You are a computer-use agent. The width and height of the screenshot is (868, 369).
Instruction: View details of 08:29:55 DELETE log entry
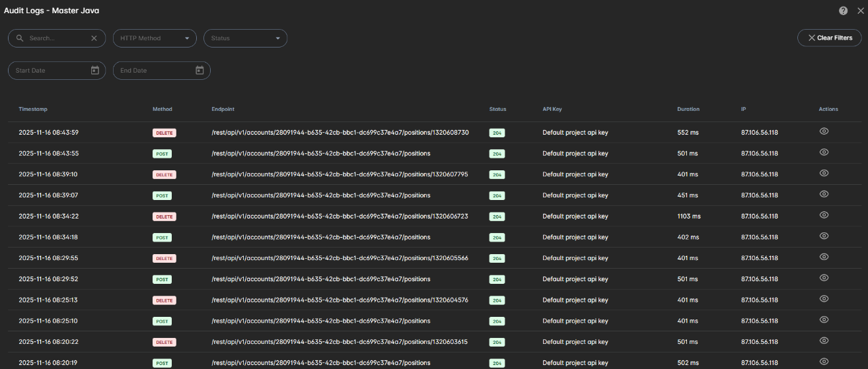(x=824, y=257)
